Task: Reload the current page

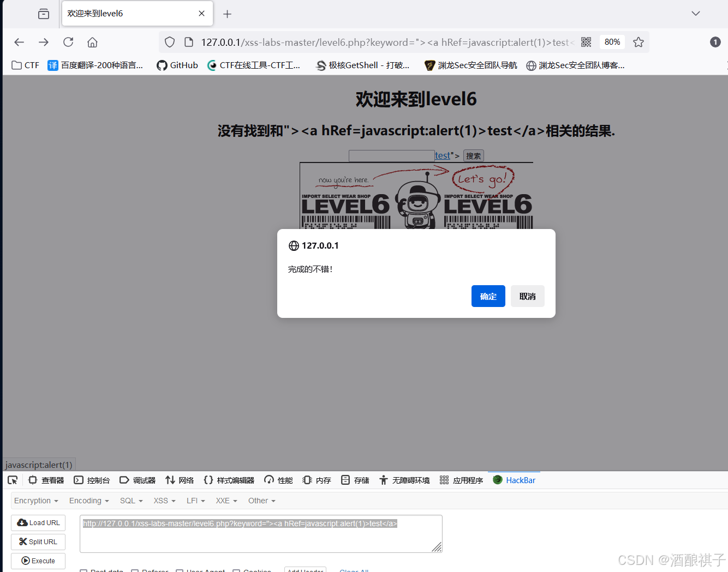Action: click(68, 42)
